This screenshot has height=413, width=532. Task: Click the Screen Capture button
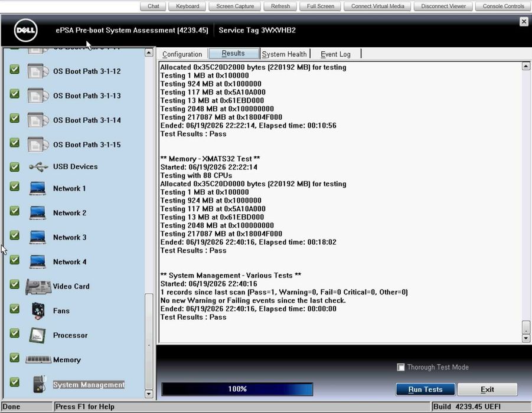point(235,6)
